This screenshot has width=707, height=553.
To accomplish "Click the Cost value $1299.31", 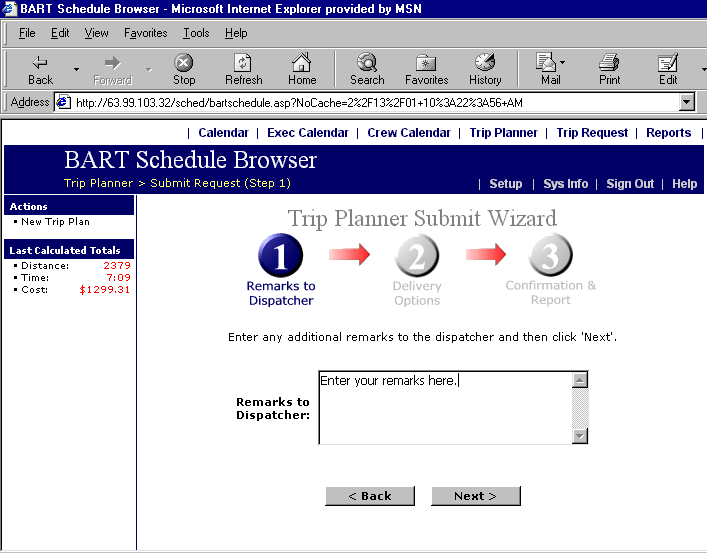I will click(105, 290).
